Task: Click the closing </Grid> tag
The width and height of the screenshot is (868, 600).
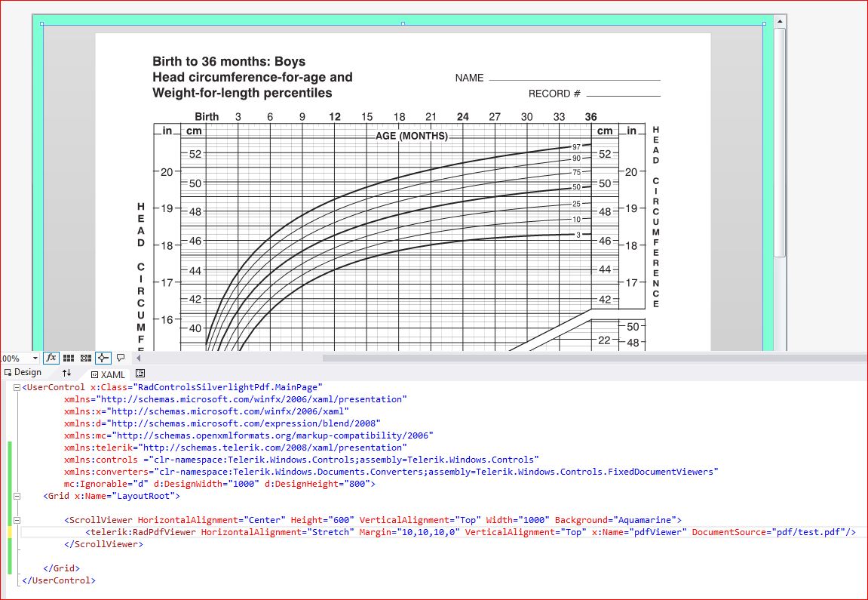Action: pos(61,568)
